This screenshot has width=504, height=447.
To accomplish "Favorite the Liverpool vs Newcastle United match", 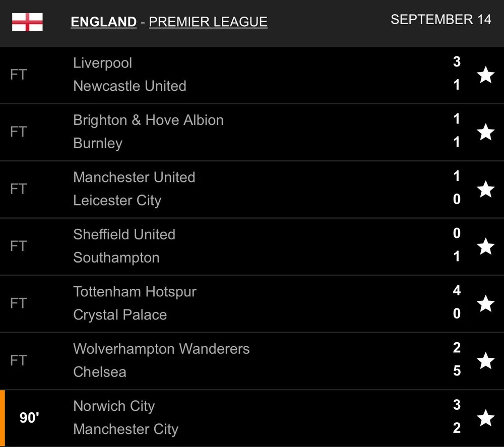I will pyautogui.click(x=485, y=75).
